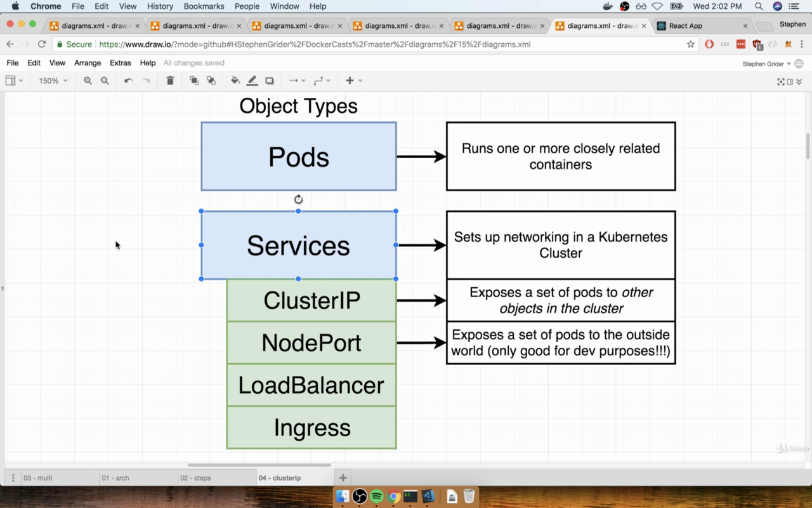Select the 04 - clusterip page tab

coord(294,478)
